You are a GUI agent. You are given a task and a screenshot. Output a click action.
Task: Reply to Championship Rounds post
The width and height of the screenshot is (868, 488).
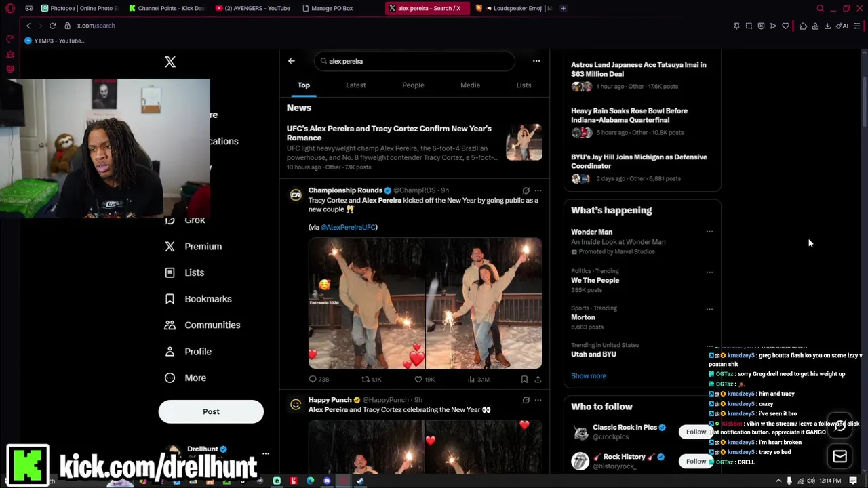tap(319, 380)
